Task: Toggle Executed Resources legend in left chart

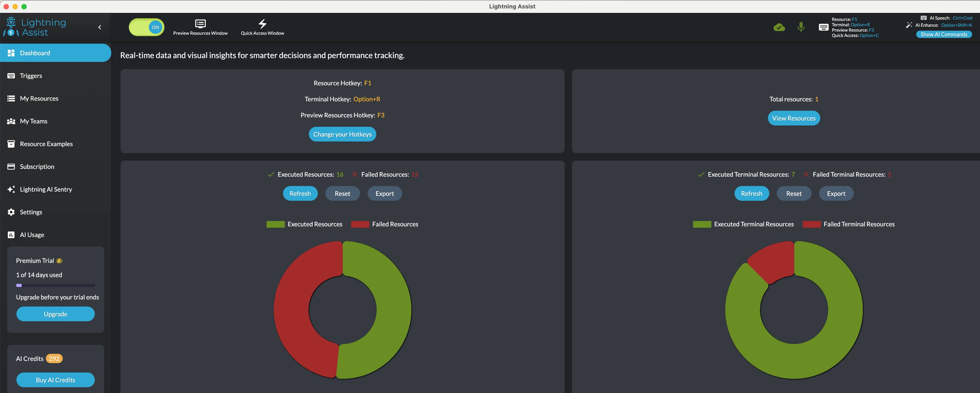Action: tap(304, 224)
